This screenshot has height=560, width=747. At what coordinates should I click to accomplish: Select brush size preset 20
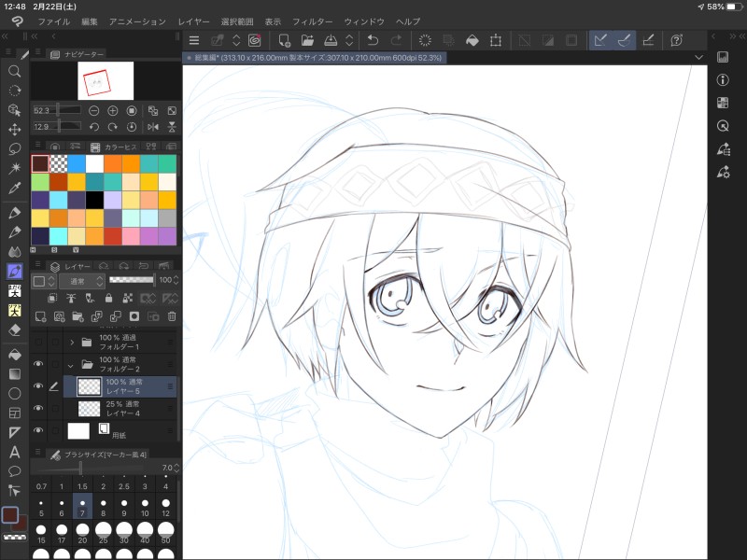[82, 533]
